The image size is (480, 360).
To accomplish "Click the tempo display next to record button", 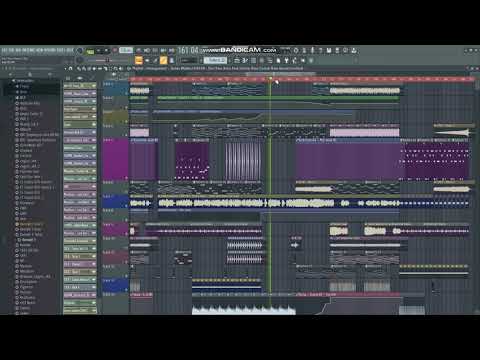I will 126,51.
